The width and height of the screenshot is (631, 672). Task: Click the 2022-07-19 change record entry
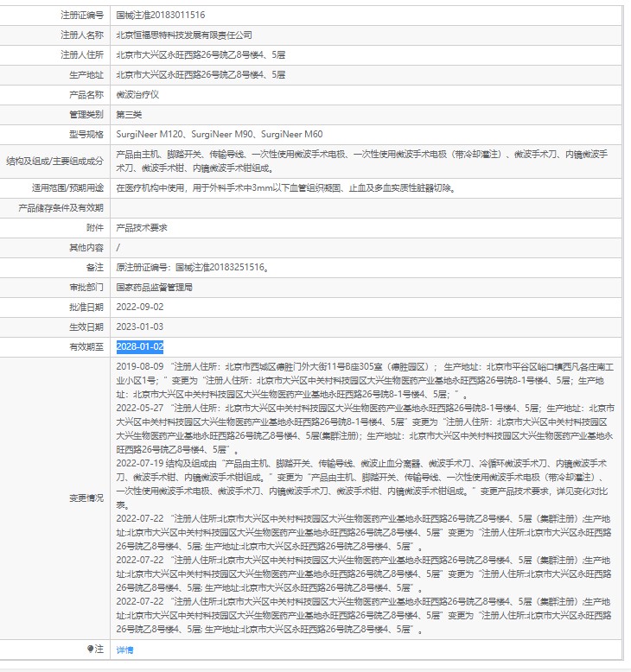362,485
